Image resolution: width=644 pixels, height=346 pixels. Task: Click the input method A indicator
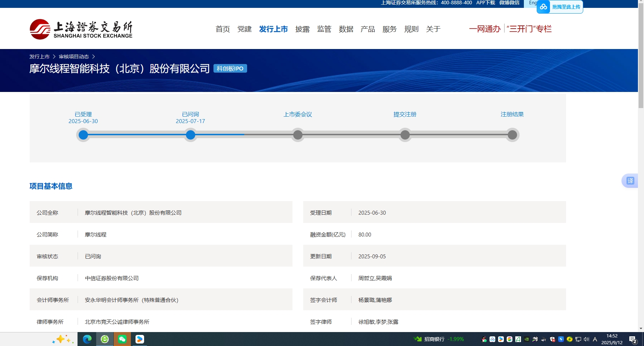click(595, 339)
